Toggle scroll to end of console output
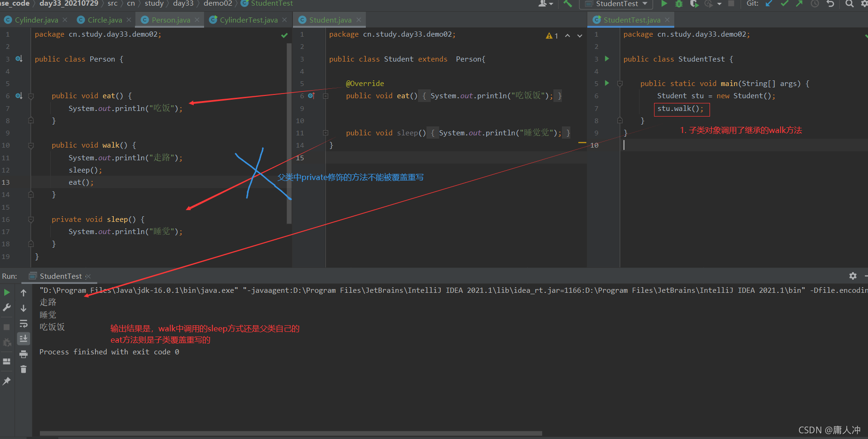The width and height of the screenshot is (868, 439). 24,338
